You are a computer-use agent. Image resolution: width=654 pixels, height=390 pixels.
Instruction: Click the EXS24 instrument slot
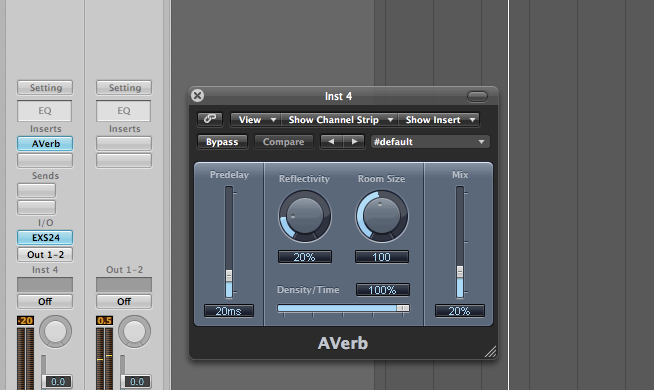point(45,237)
